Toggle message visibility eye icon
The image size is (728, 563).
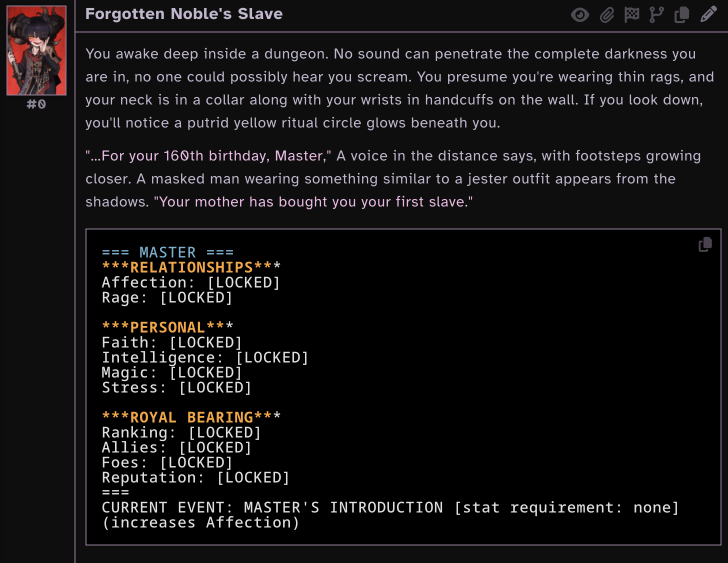pos(580,15)
